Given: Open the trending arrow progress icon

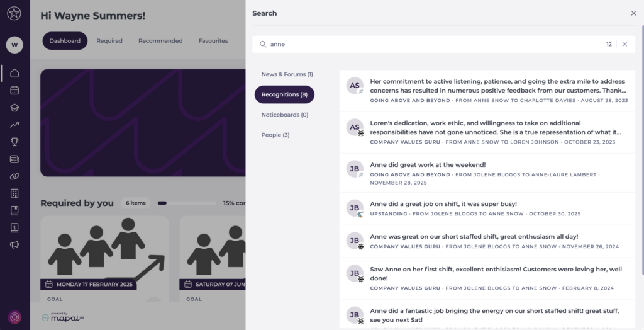Looking at the screenshot, I should tap(14, 125).
